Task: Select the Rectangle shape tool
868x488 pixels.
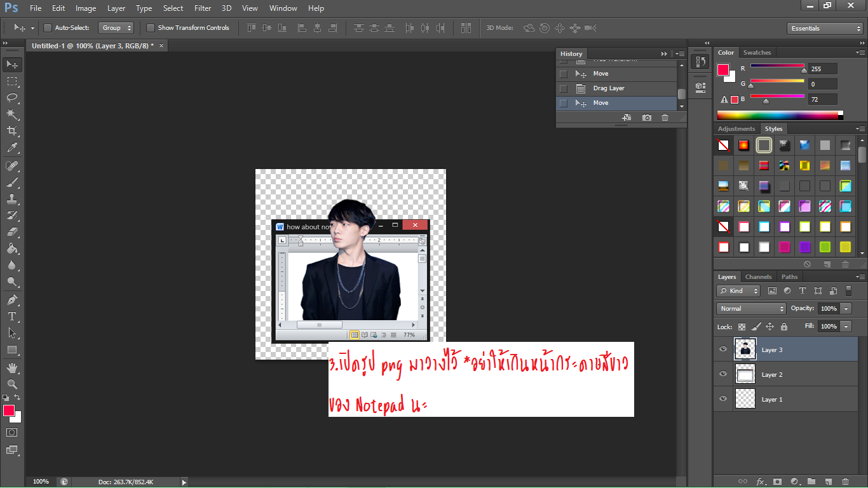Action: click(x=12, y=349)
